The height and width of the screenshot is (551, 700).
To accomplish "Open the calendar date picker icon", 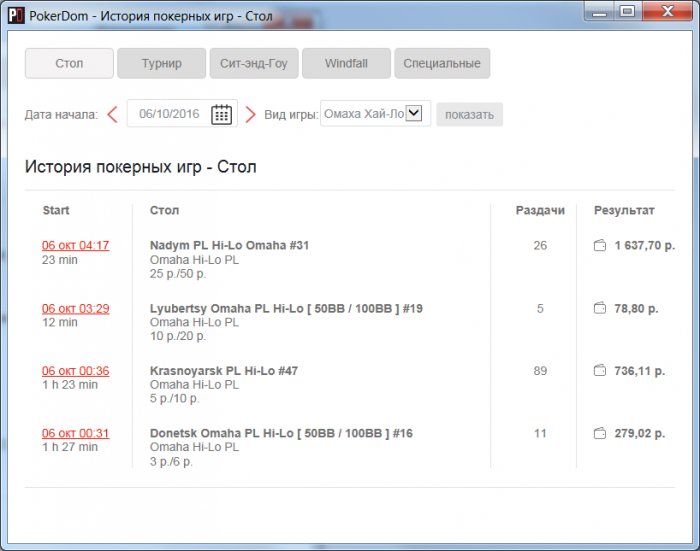I will (221, 114).
